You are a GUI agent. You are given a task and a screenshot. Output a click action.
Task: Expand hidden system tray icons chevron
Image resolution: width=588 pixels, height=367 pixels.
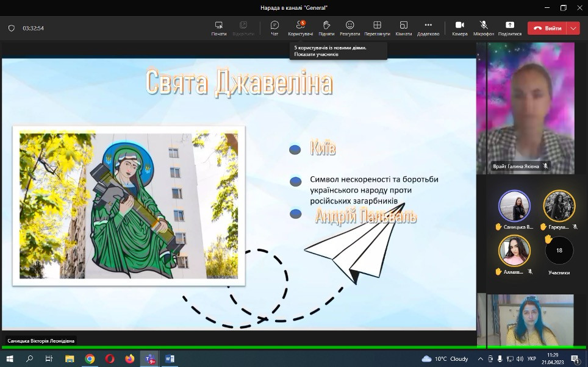(x=481, y=358)
